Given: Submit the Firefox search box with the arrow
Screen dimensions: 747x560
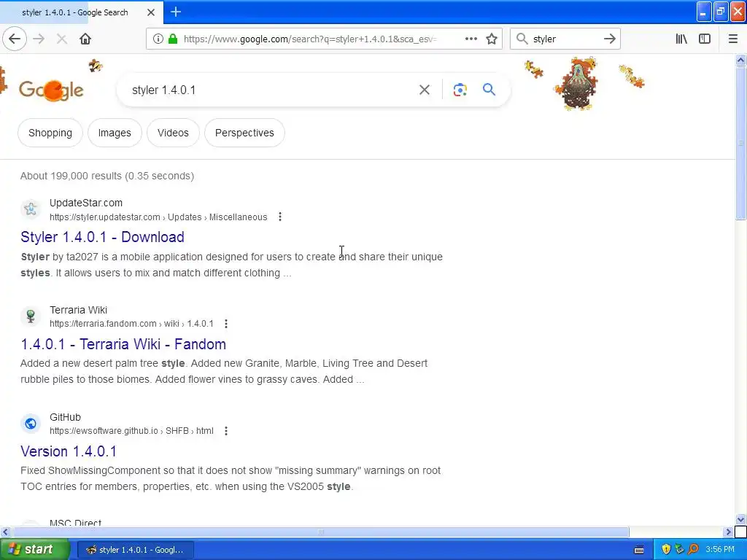Looking at the screenshot, I should [x=610, y=39].
